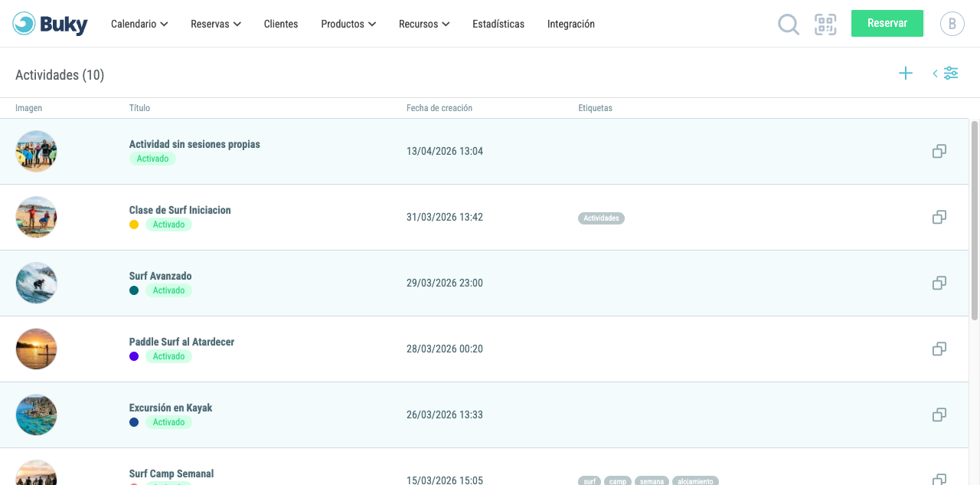Duplicate the Surf Camp Semanal activity
Viewport: 980px width, 485px height.
(939, 480)
